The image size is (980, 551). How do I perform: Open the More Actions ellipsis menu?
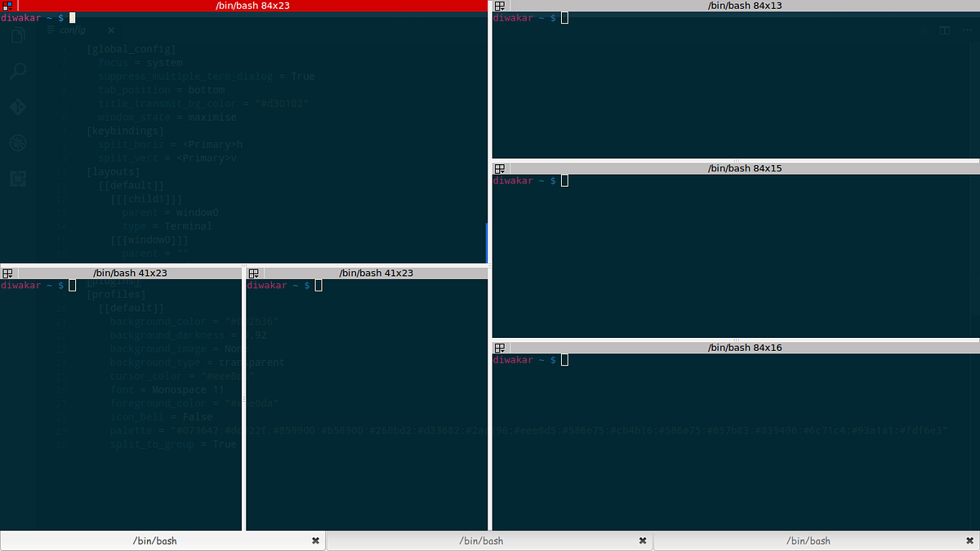coord(969,29)
